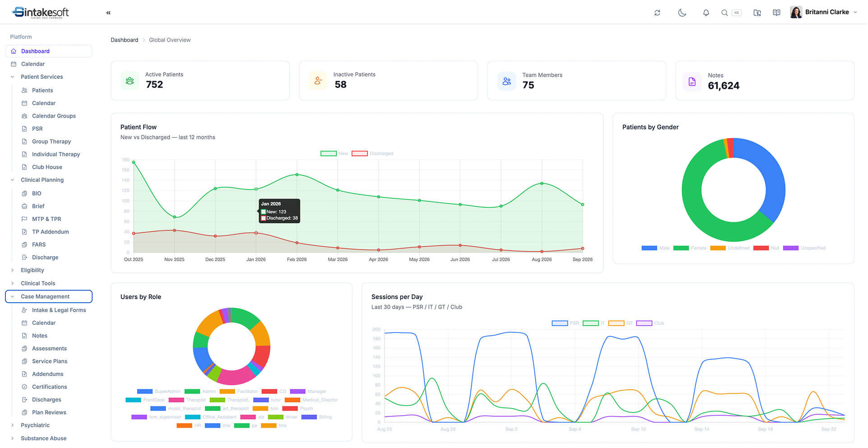868x448 pixels.
Task: Click the search magnifier icon
Action: (724, 13)
